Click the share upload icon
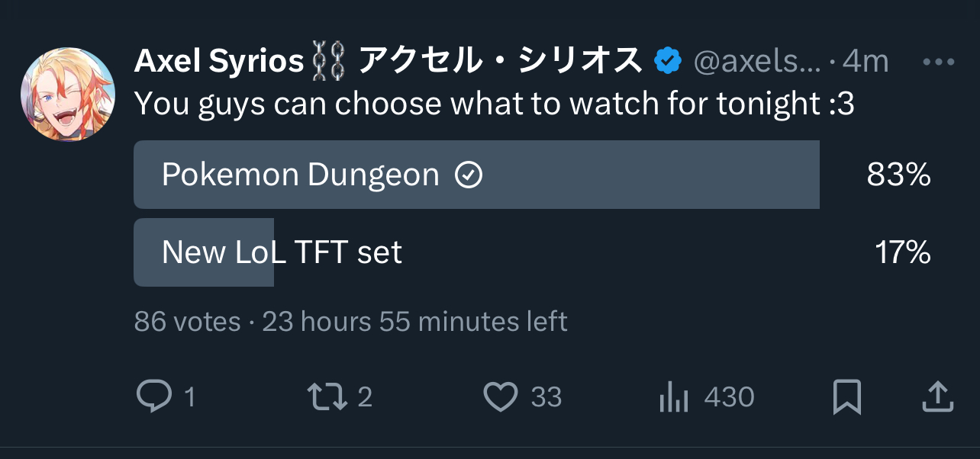This screenshot has height=459, width=980. pos(937,396)
